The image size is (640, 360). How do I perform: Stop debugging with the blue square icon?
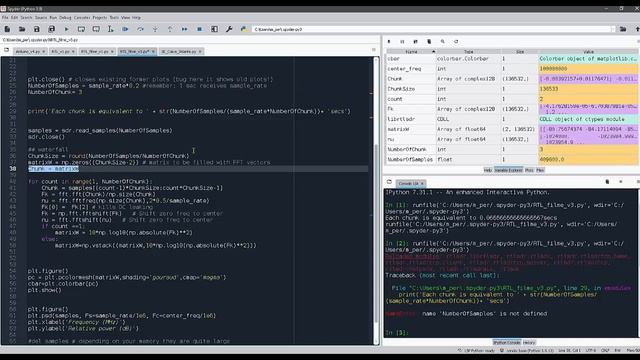tap(199, 29)
